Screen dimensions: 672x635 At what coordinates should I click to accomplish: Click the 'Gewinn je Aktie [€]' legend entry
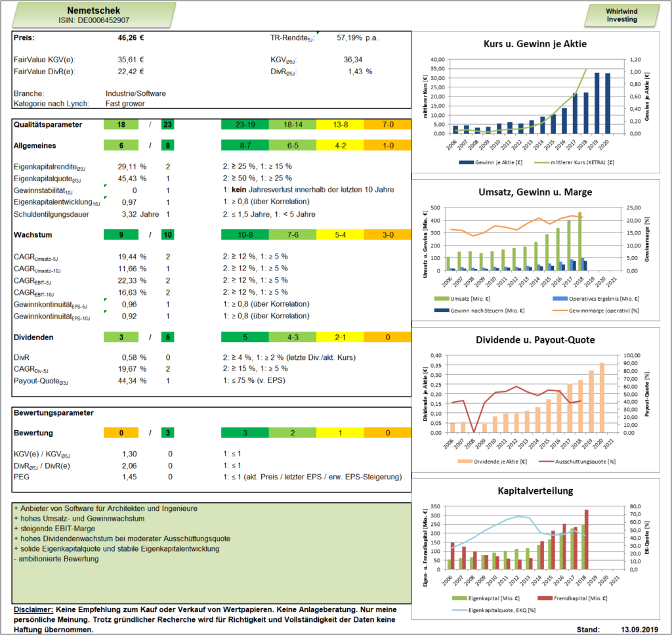coord(491,162)
